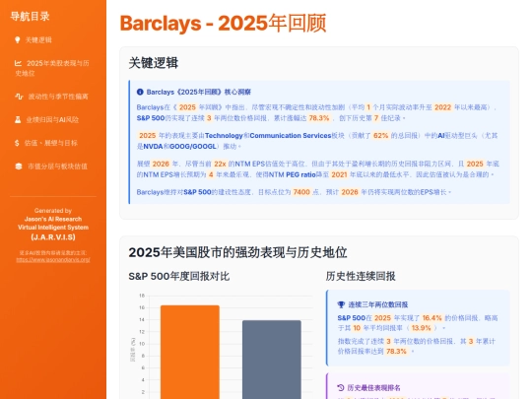Click the flask icon for 业绩归因与AI风险

click(x=18, y=119)
